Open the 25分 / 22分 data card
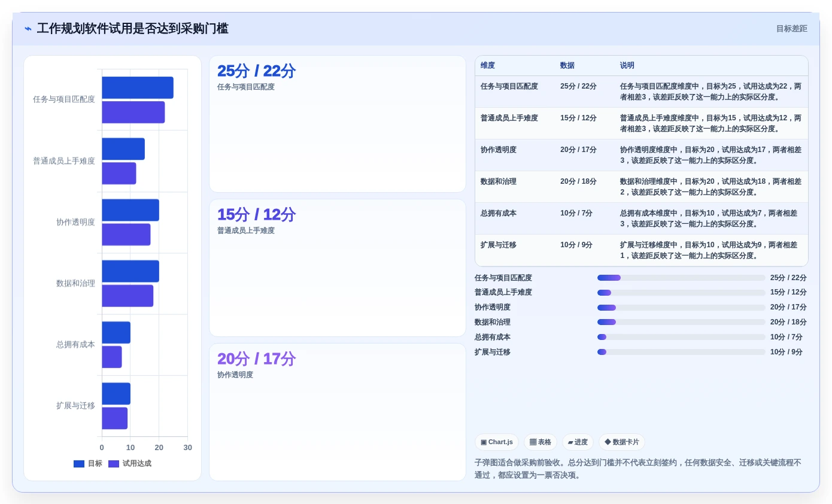This screenshot has height=504, width=832. tap(338, 124)
